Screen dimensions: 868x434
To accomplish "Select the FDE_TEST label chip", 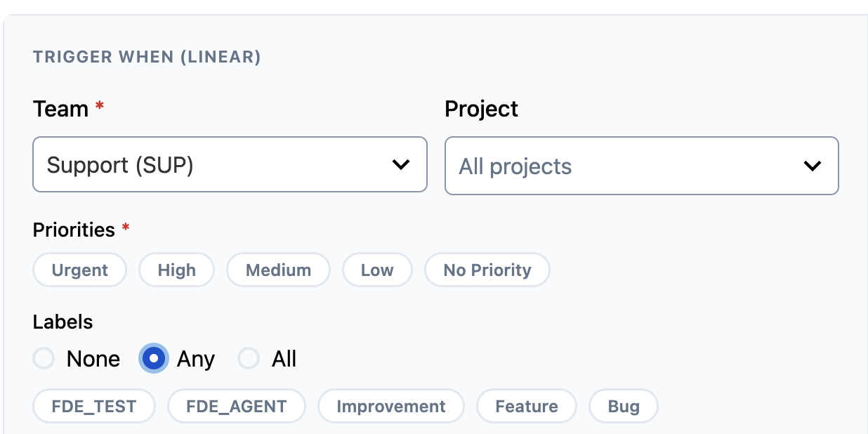I will [94, 407].
